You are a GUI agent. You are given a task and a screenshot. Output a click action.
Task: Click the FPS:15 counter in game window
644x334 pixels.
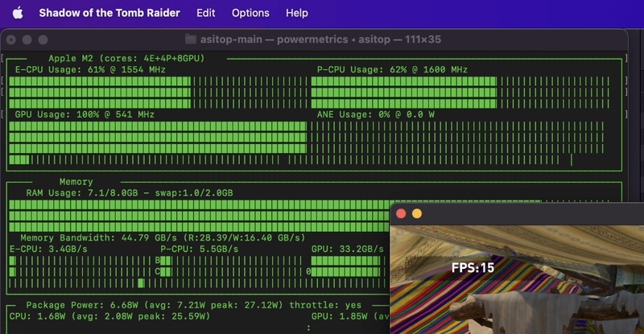point(473,268)
